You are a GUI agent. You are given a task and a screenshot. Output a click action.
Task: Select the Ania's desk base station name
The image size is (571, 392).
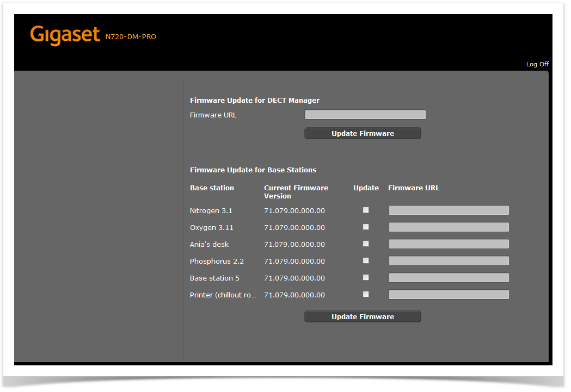(x=209, y=244)
